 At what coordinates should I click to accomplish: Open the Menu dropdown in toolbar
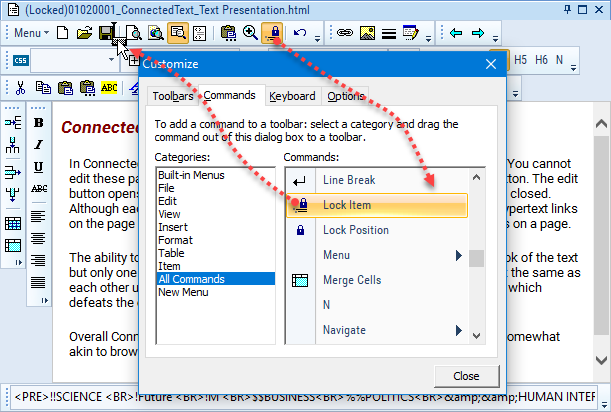(31, 33)
